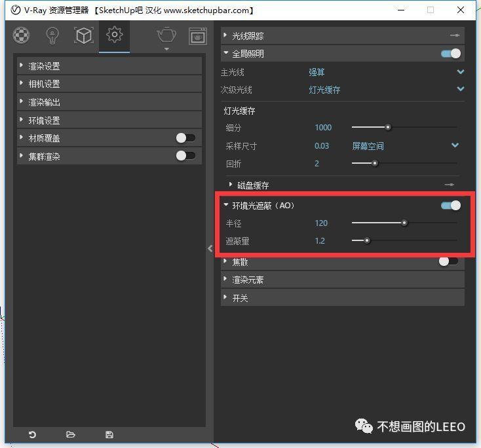Disable the 环境光遮蔽 (AO) toggle
Image resolution: width=481 pixels, height=448 pixels.
pyautogui.click(x=451, y=206)
